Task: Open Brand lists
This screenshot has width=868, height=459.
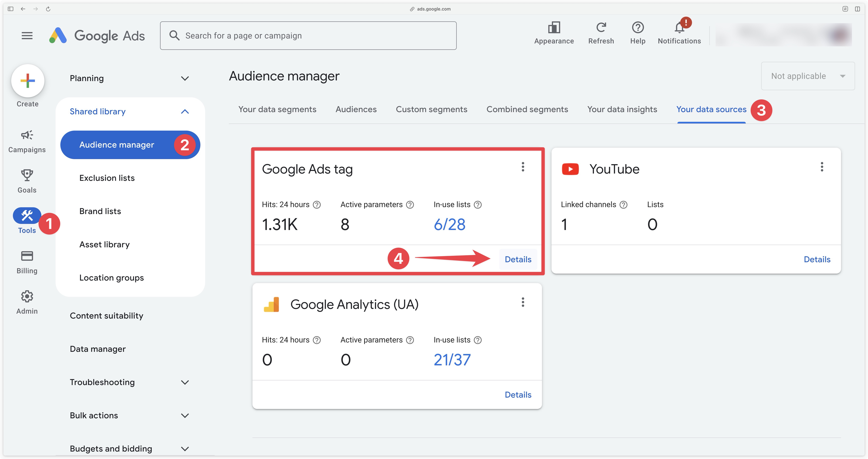Action: [100, 211]
